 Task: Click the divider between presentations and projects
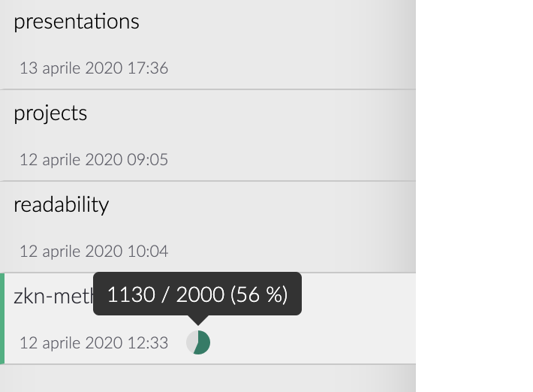click(207, 89)
